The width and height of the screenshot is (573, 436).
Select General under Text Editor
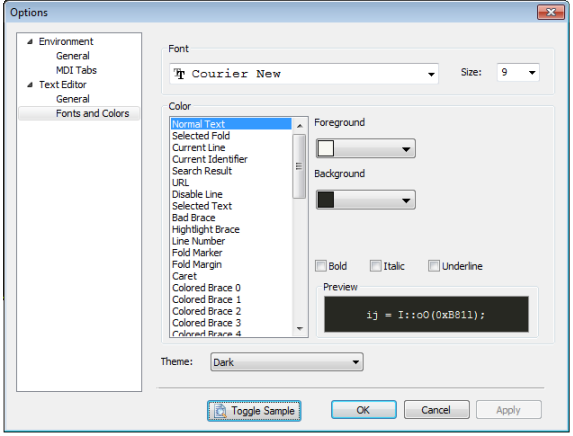[x=73, y=99]
